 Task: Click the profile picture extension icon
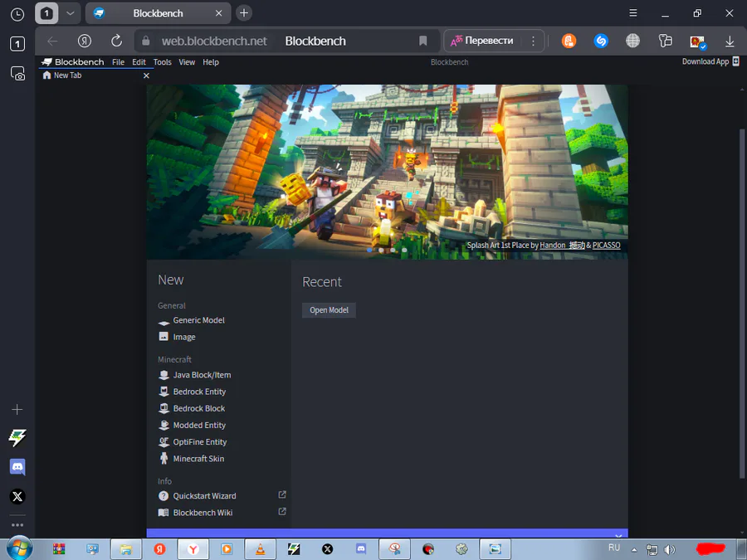pos(698,42)
